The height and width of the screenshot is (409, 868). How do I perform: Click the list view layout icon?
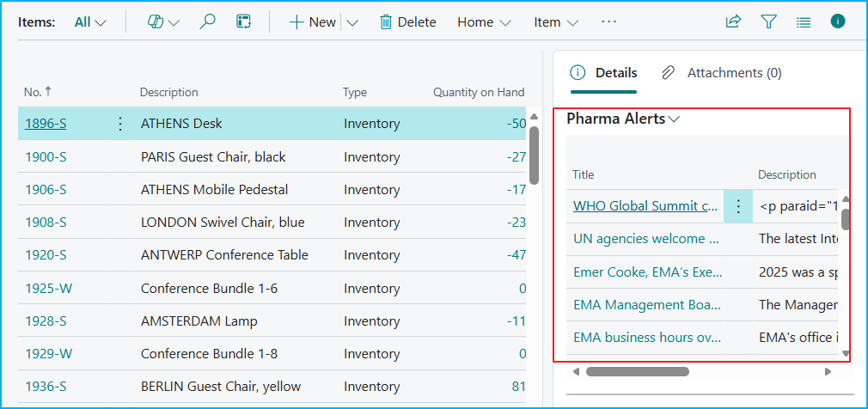click(804, 22)
